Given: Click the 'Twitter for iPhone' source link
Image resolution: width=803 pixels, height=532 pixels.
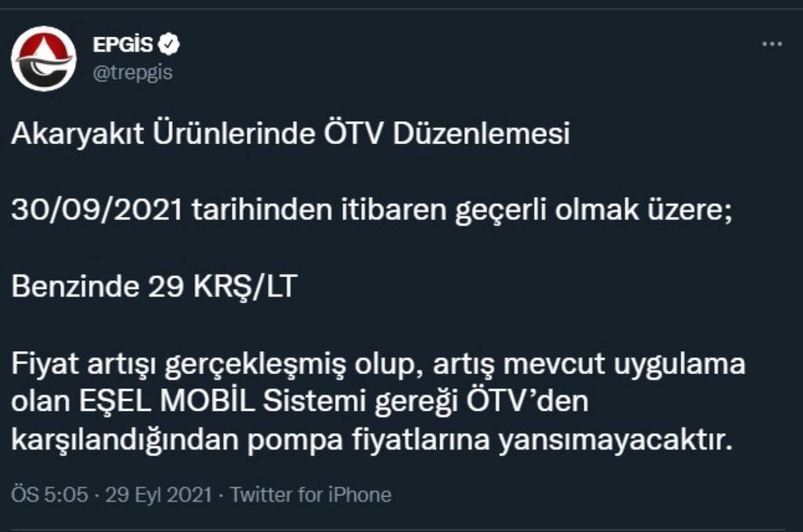Looking at the screenshot, I should point(311,495).
